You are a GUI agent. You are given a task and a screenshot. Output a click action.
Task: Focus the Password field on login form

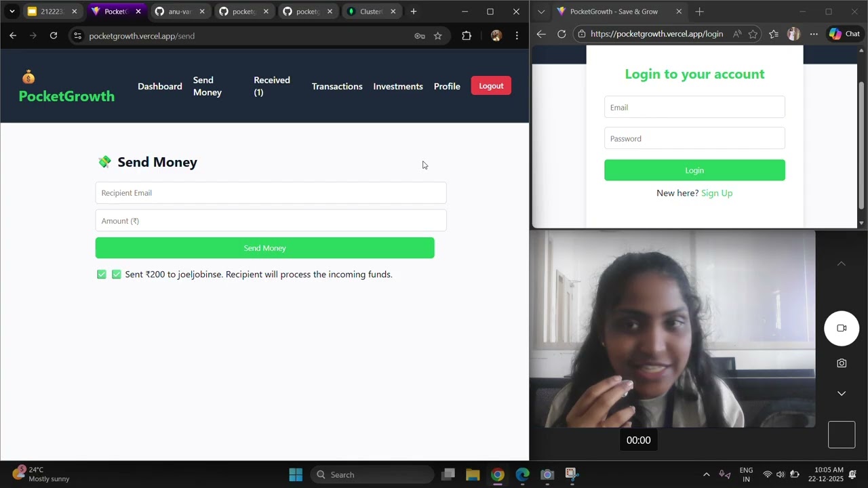[694, 138]
